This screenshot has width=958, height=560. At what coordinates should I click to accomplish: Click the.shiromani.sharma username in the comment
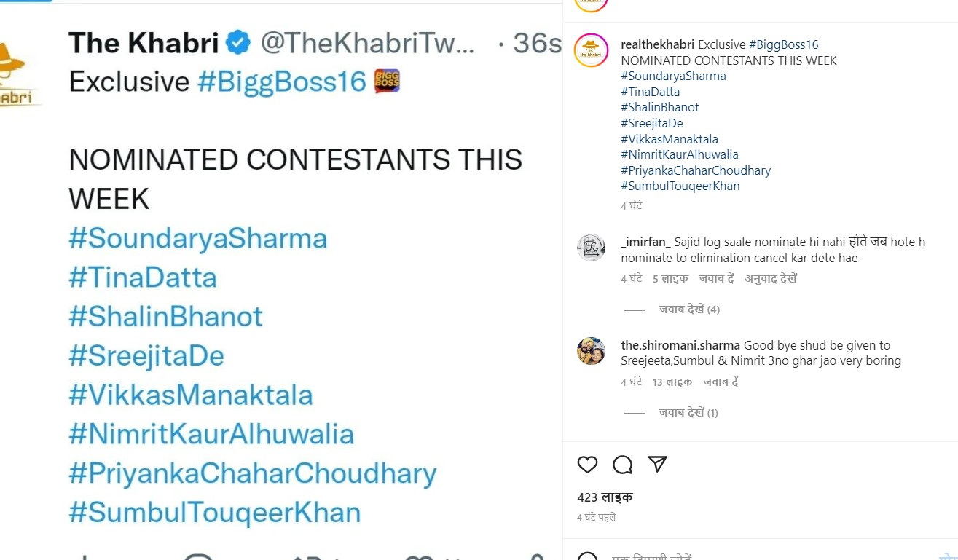tap(680, 345)
